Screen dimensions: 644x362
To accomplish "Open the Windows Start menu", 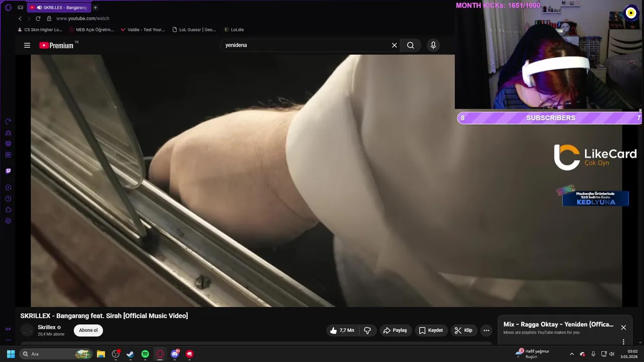I will (x=11, y=354).
